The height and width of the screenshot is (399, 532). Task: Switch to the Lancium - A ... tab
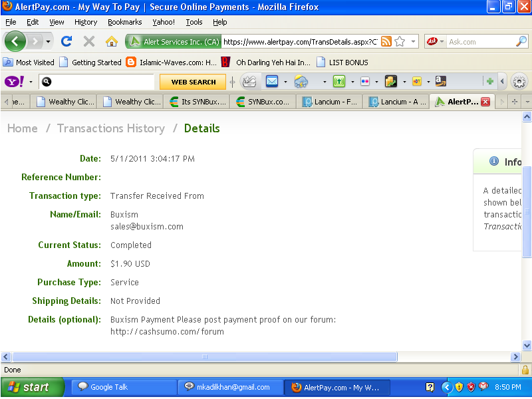pyautogui.click(x=396, y=102)
